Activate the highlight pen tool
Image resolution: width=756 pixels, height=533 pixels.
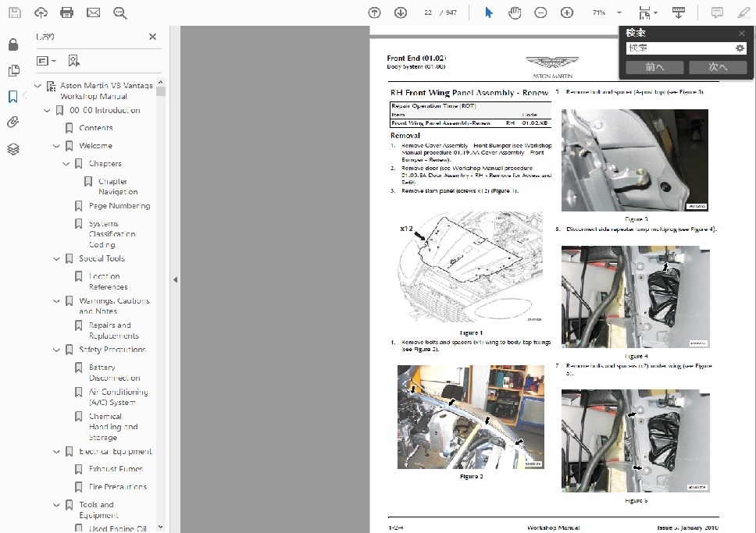pos(744,12)
